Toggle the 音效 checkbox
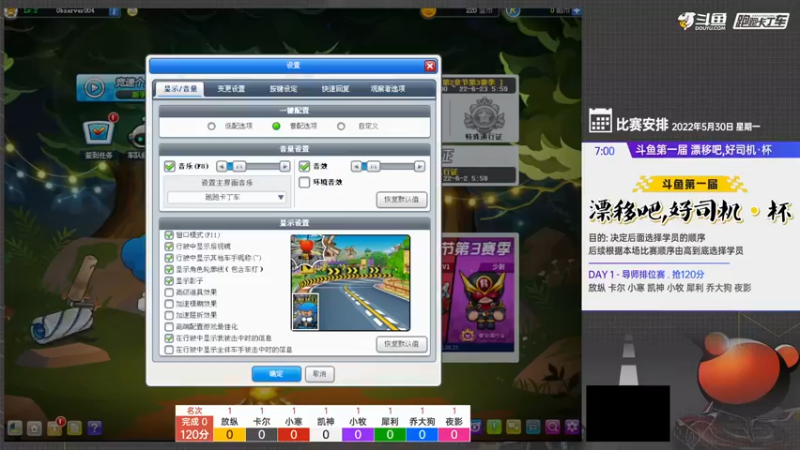Viewport: 800px width, 450px height. click(305, 166)
